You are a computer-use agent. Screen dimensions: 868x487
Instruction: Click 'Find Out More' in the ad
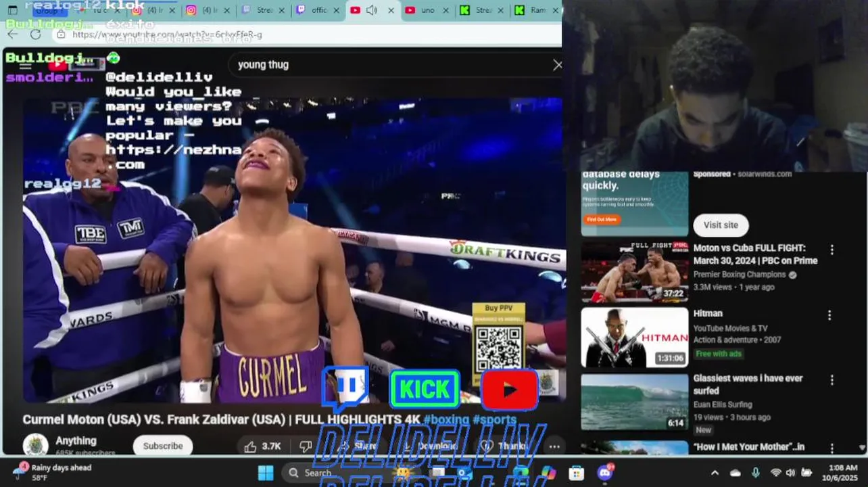click(x=602, y=219)
